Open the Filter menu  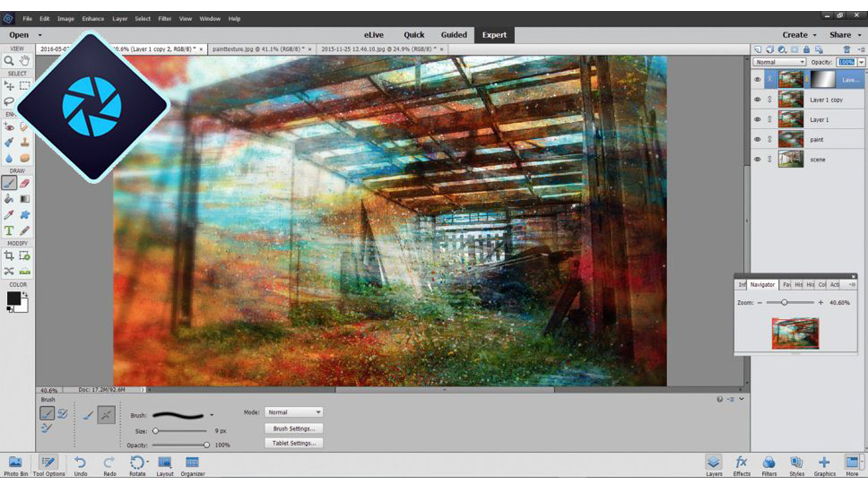[x=164, y=18]
